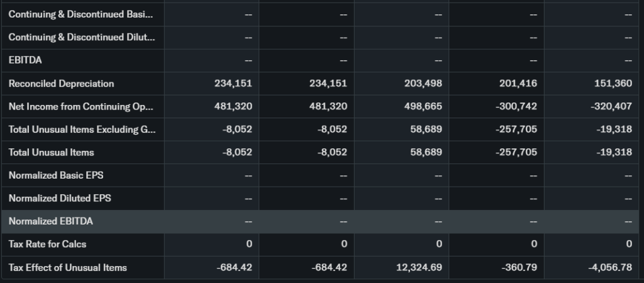The width and height of the screenshot is (644, 283).
Task: Select the Reconciled Depreciation row label
Action: 62,84
